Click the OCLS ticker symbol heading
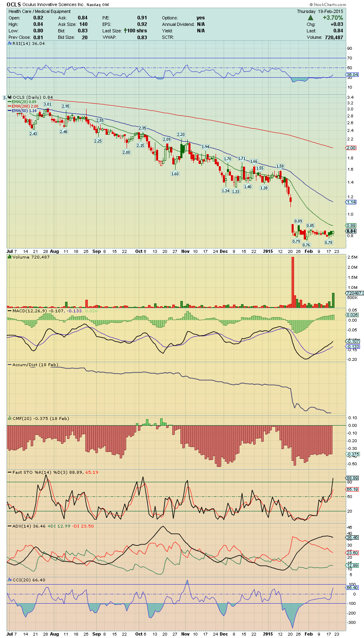Image resolution: width=364 pixels, height=638 pixels. pyautogui.click(x=14, y=4)
